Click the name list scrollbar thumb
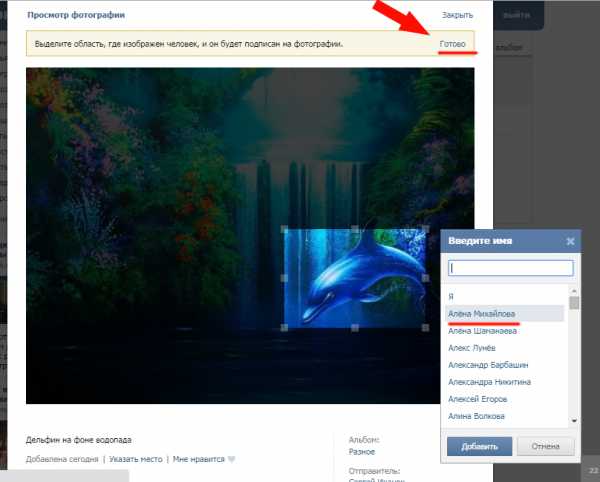This screenshot has height=482, width=600. click(574, 303)
